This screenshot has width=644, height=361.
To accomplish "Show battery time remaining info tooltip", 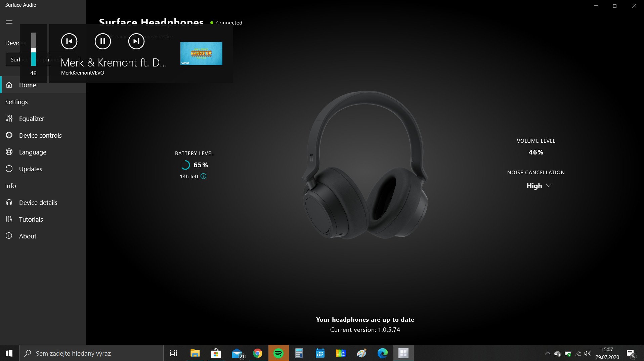I will [x=203, y=176].
